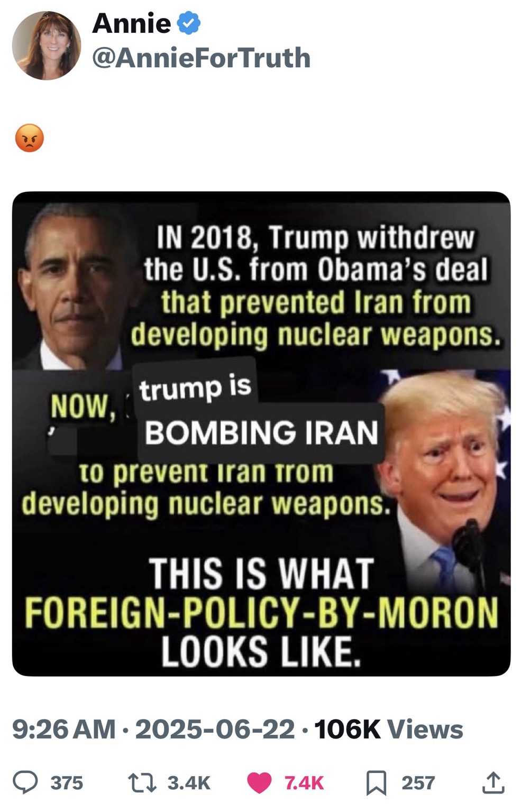The height and width of the screenshot is (812, 521).
Task: Click the blue verified checkmark badge
Action: [188, 24]
